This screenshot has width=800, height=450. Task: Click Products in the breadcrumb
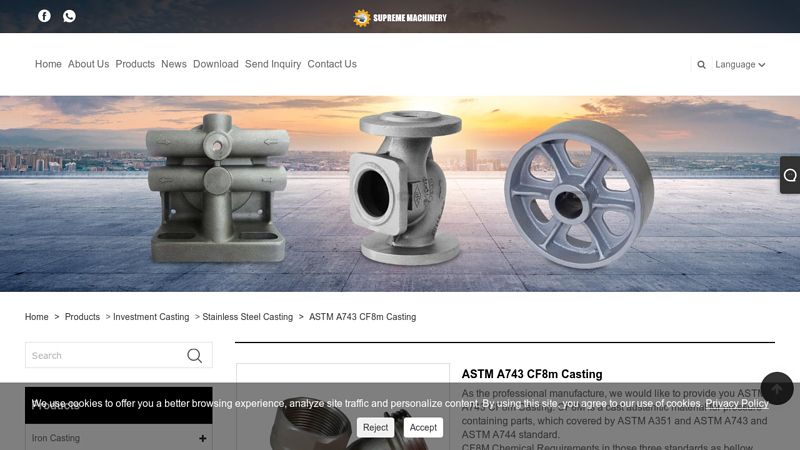(x=82, y=317)
